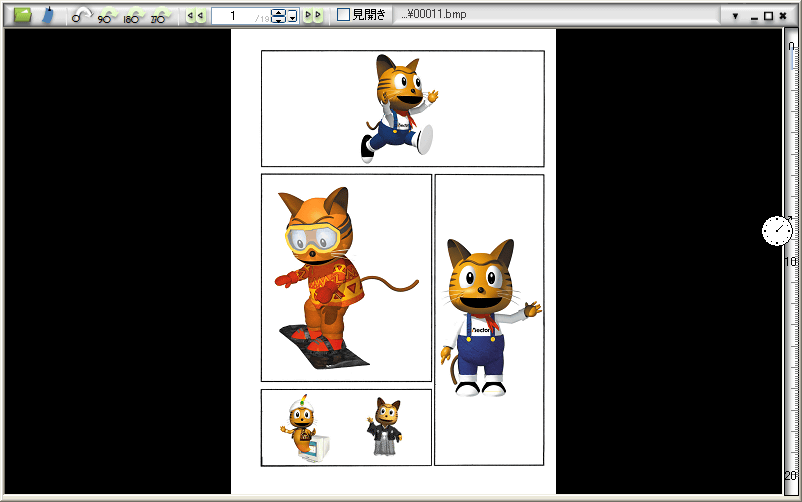Viewport: 802px width, 502px height.
Task: Open a file with the green folder icon
Action: point(22,15)
